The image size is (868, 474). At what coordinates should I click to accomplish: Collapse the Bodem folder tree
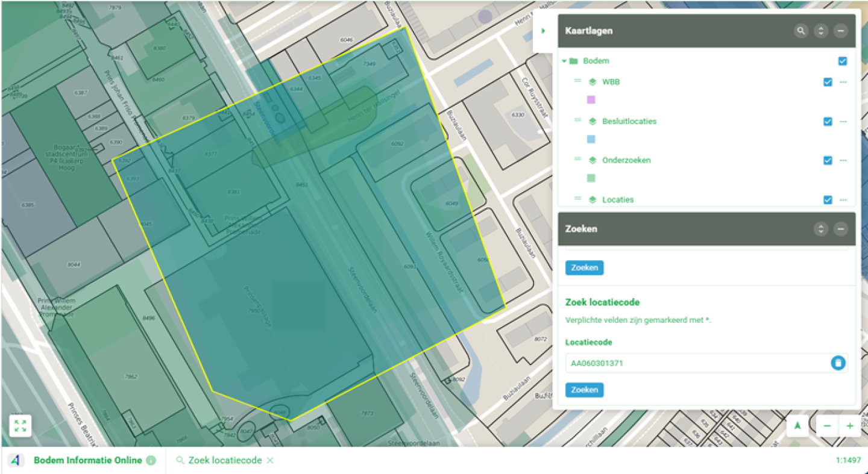(x=564, y=61)
